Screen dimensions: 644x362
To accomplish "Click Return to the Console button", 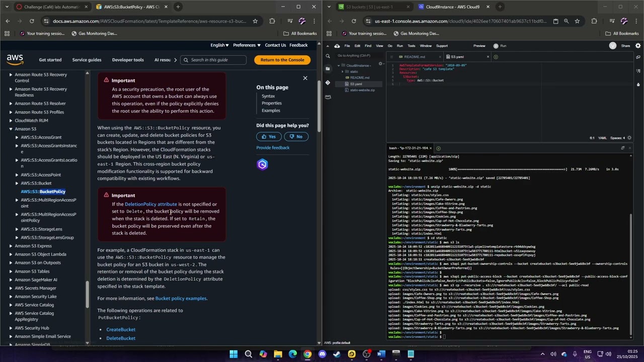I will point(282,60).
